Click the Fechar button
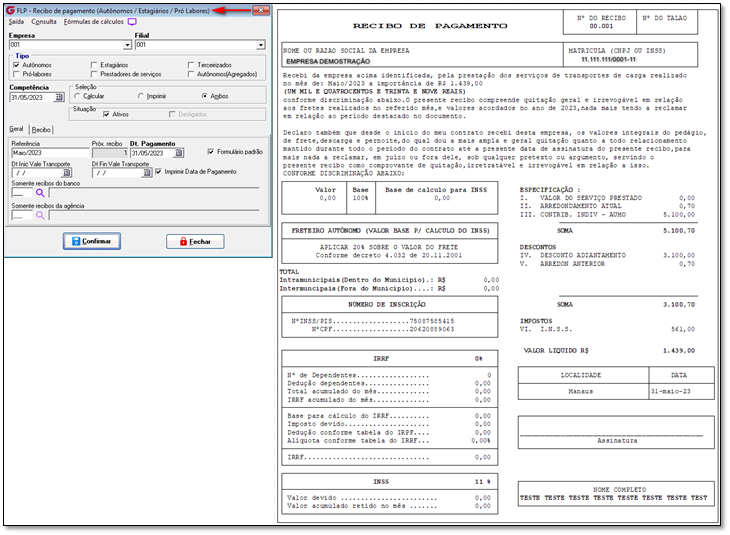 195,242
